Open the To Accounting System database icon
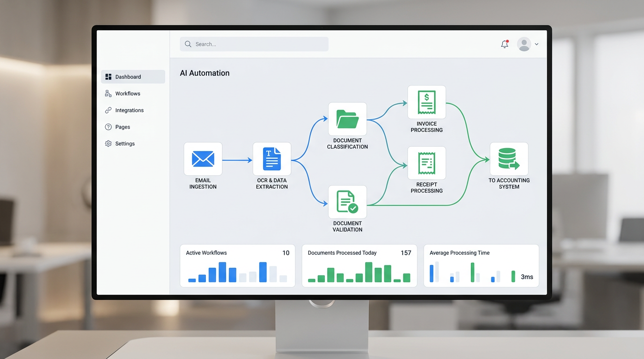The width and height of the screenshot is (644, 359). (x=509, y=159)
